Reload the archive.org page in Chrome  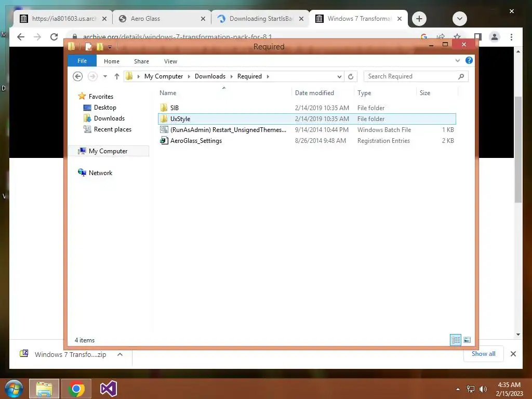click(54, 37)
